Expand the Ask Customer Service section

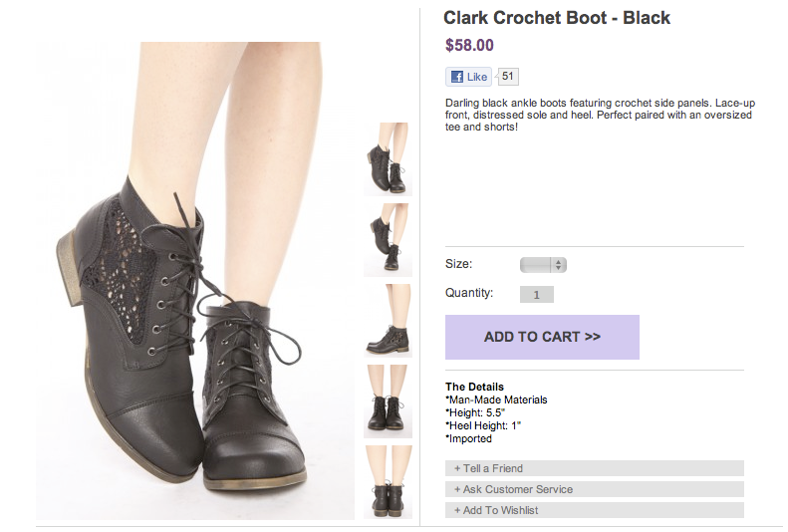pyautogui.click(x=594, y=489)
